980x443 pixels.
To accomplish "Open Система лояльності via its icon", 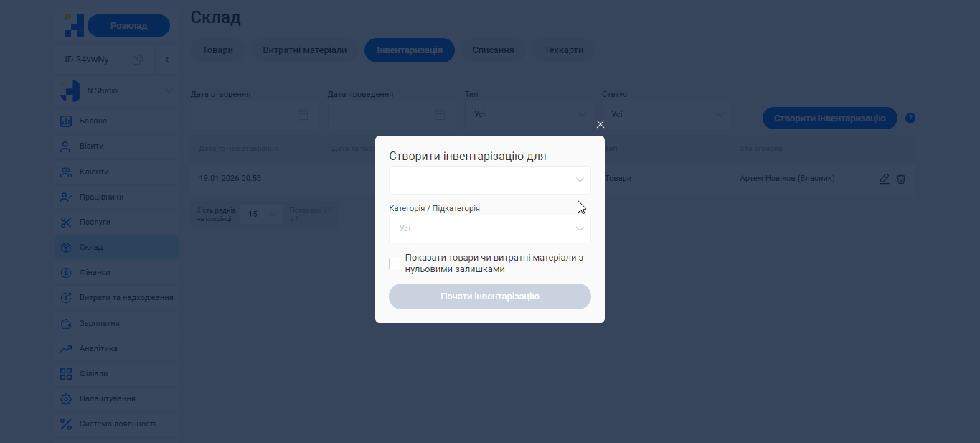I will click(66, 424).
